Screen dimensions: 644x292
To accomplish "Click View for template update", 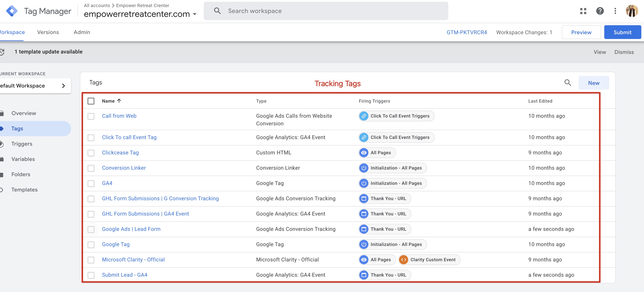I will (600, 52).
